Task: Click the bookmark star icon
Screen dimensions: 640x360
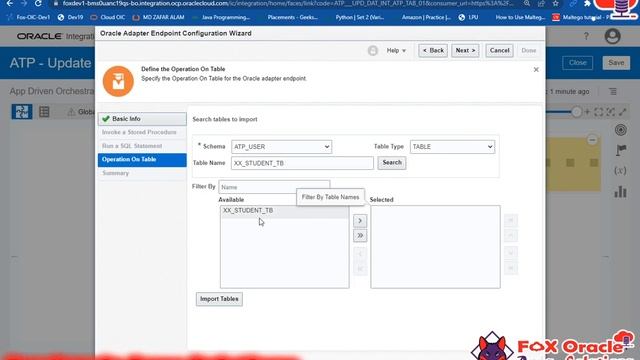Action: (x=556, y=3)
